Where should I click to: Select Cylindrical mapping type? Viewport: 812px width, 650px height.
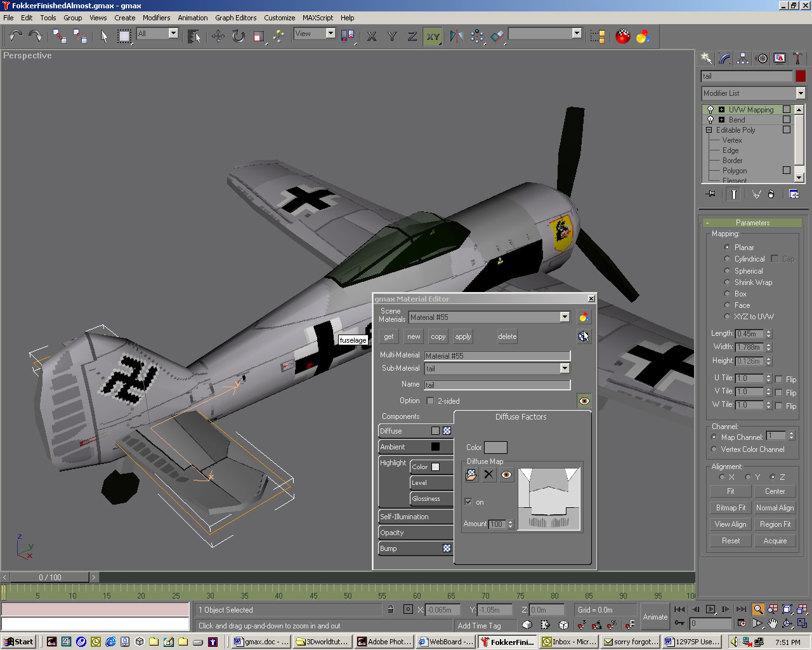727,259
